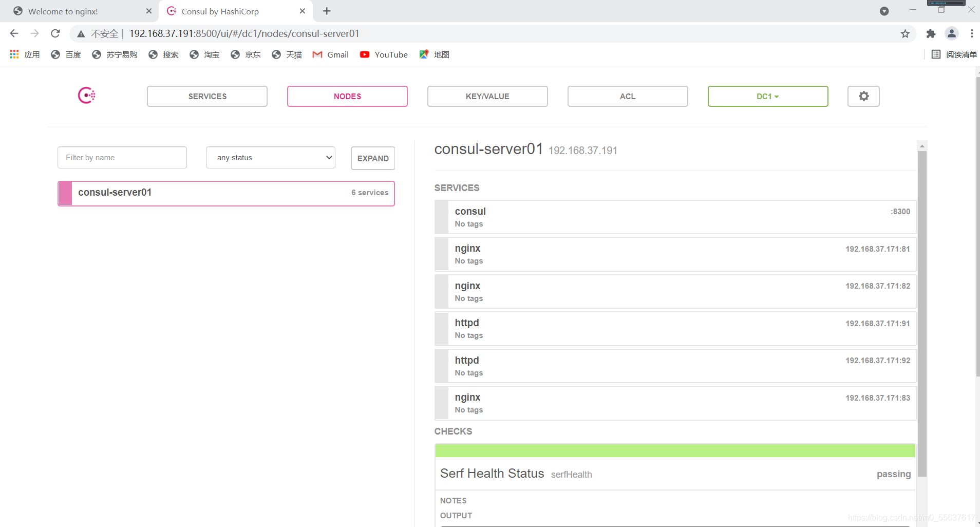The width and height of the screenshot is (980, 527).
Task: Open the 地图 maps bookmark
Action: tap(434, 54)
